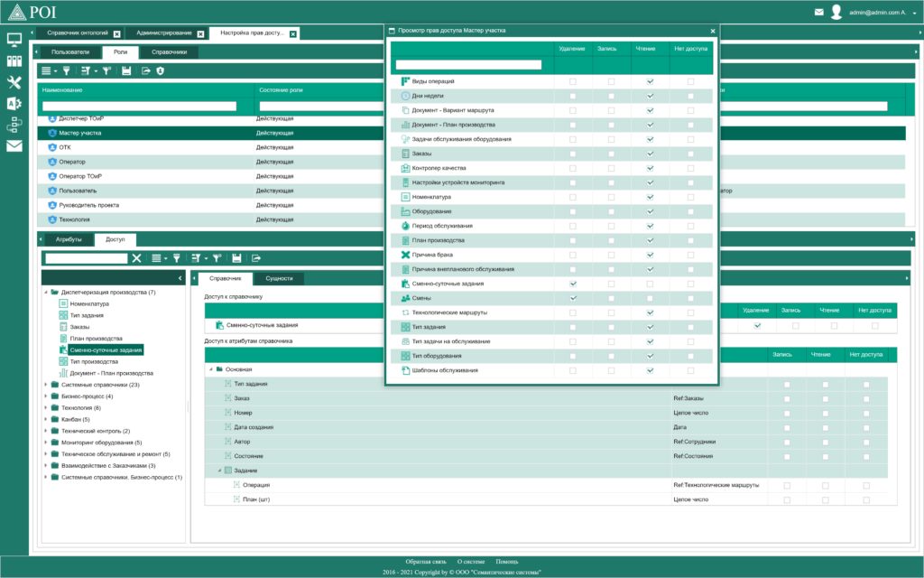Click the search field in the access dialog
This screenshot has width=924, height=578.
(468, 65)
